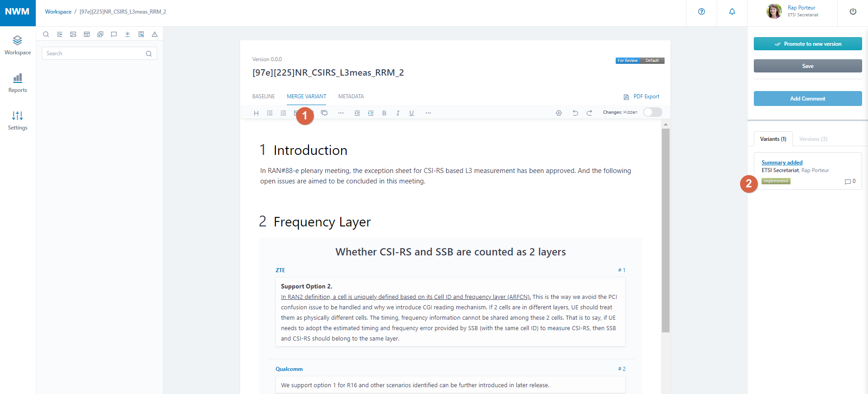This screenshot has height=394, width=868.
Task: Open the Summary added variant link
Action: (x=782, y=163)
